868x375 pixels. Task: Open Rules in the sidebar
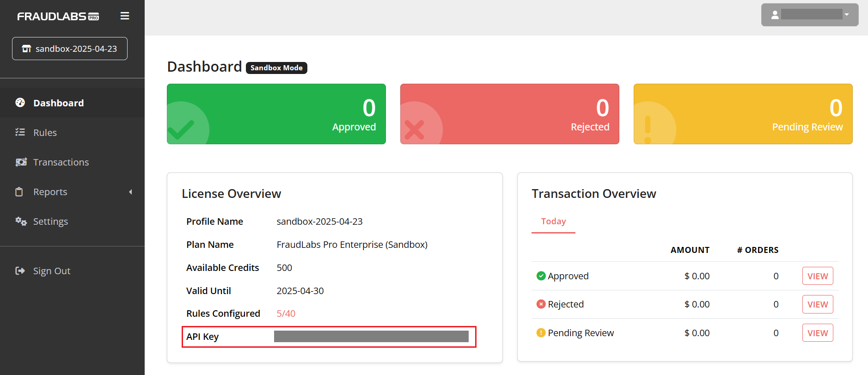72,132
